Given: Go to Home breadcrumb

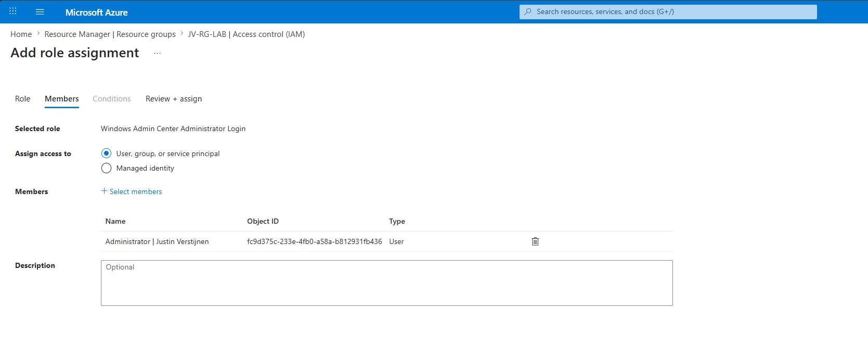Looking at the screenshot, I should [x=21, y=34].
